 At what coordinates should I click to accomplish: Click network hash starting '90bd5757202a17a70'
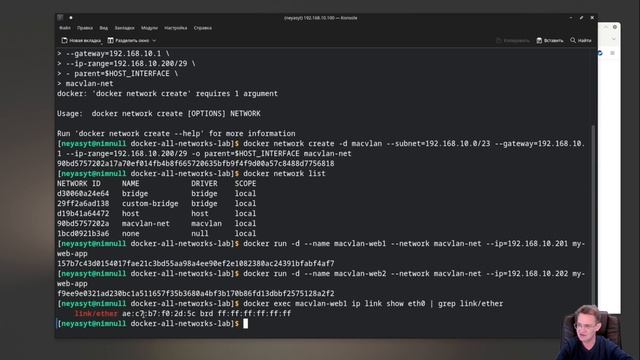tap(196, 164)
